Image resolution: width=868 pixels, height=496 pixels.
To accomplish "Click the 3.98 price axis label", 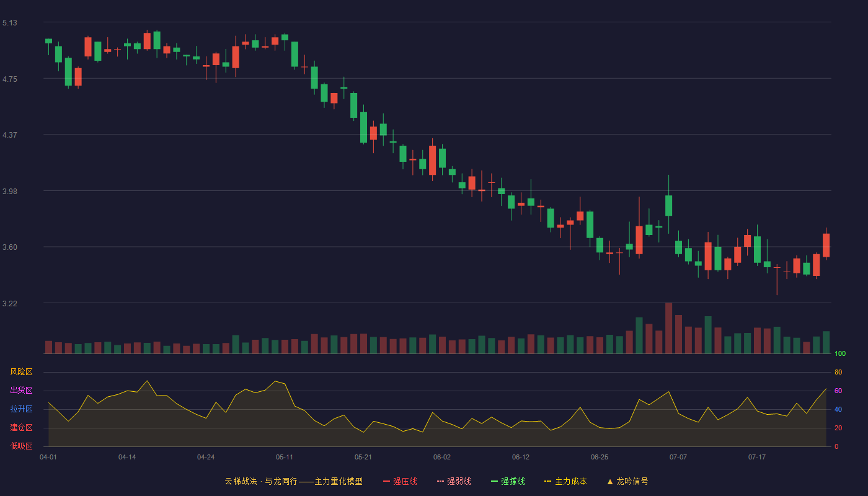I will pyautogui.click(x=10, y=192).
